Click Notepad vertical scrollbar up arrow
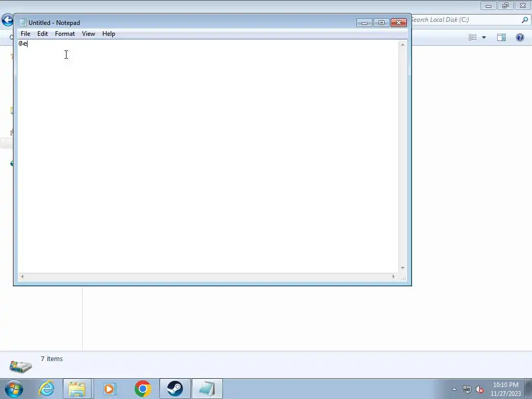The image size is (532, 399). pos(403,45)
